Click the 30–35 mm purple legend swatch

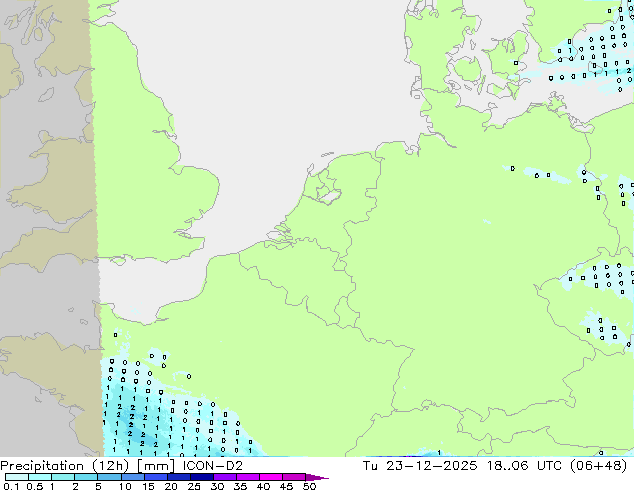tap(225, 477)
